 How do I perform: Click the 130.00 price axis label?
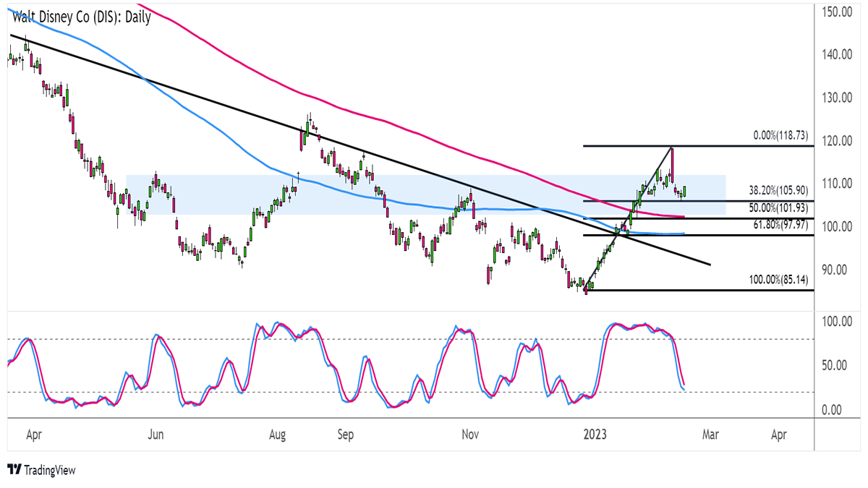coord(838,98)
